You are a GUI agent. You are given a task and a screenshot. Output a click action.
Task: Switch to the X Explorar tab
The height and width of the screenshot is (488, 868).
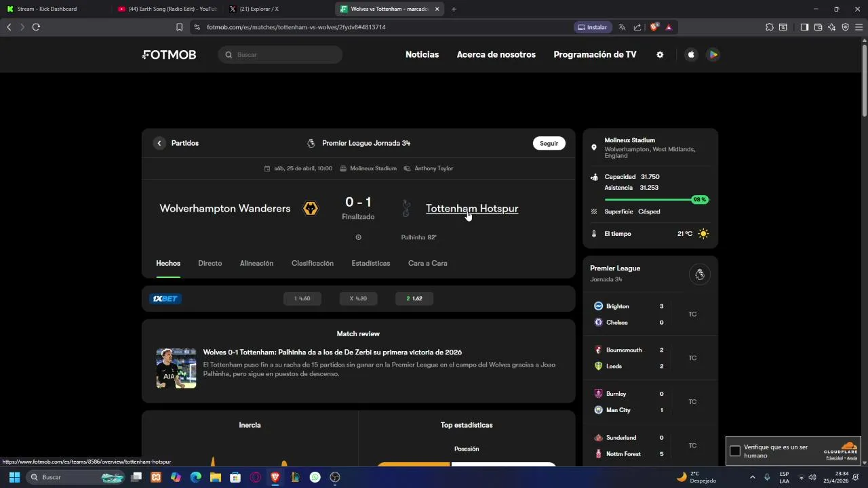[277, 9]
